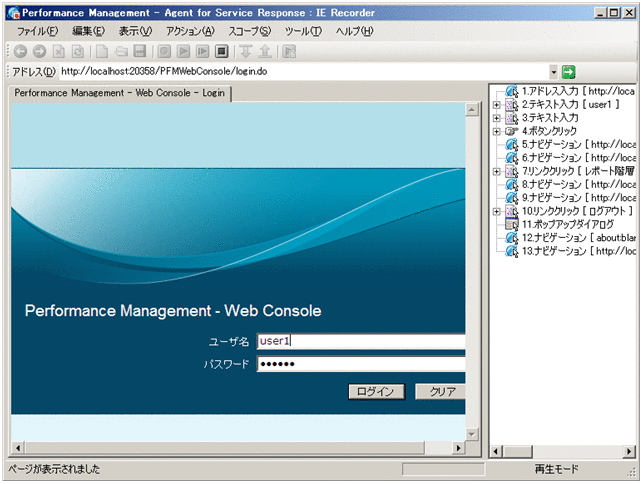Click the record button in the toolbar
This screenshot has width=644, height=484.
[164, 51]
